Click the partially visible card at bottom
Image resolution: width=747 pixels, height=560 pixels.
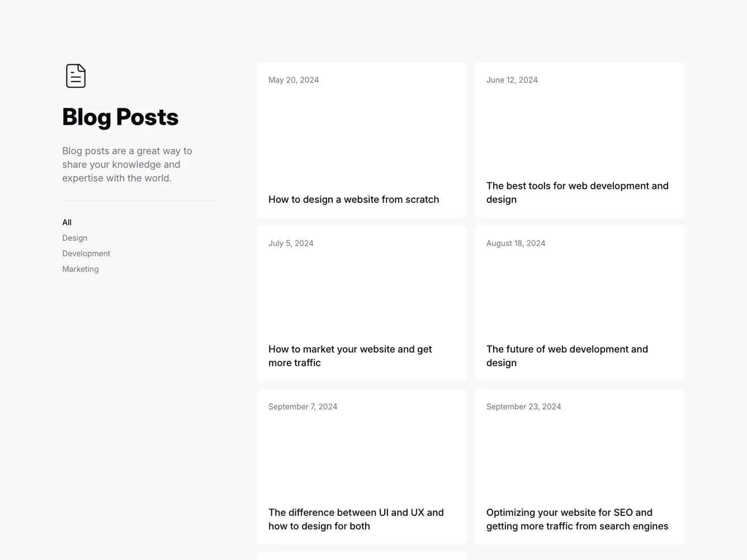tap(362, 556)
